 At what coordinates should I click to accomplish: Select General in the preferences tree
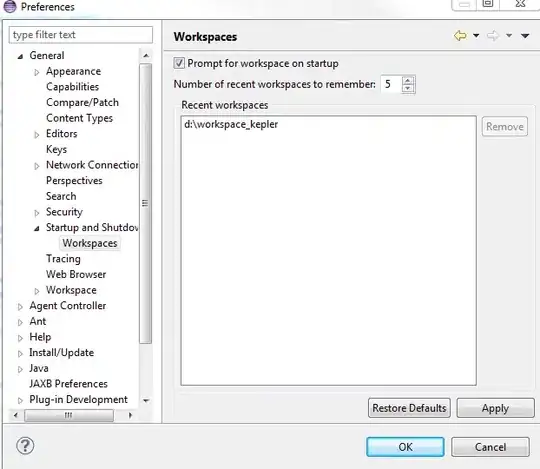47,55
